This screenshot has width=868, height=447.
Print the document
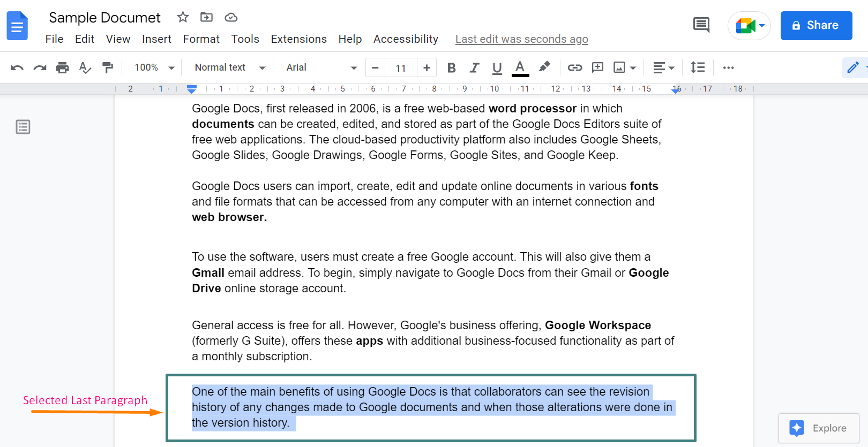pyautogui.click(x=63, y=67)
